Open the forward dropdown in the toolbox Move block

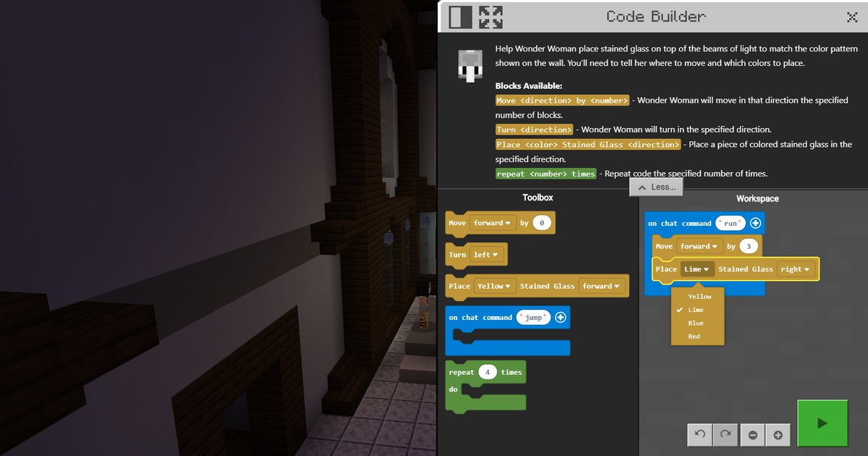pos(493,223)
